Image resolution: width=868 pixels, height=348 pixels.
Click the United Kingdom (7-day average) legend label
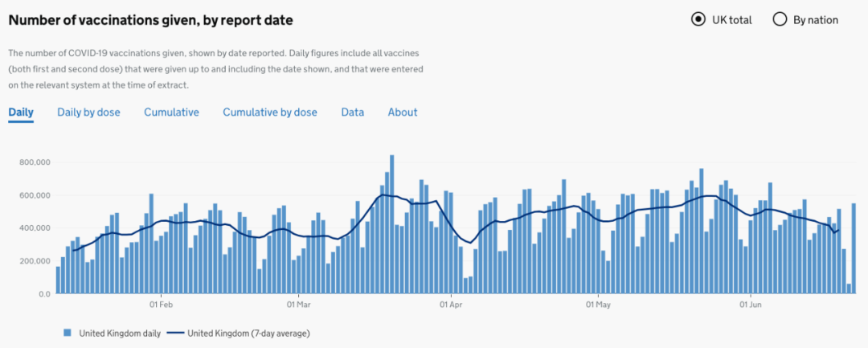pos(248,333)
